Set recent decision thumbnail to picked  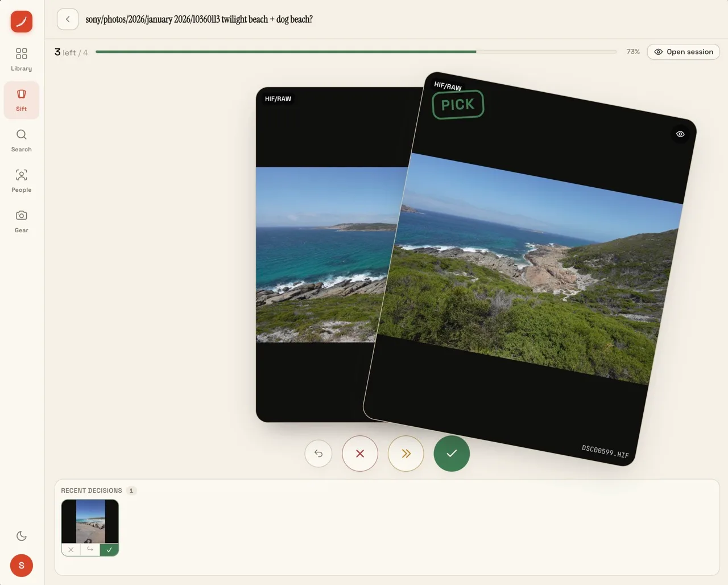click(109, 550)
